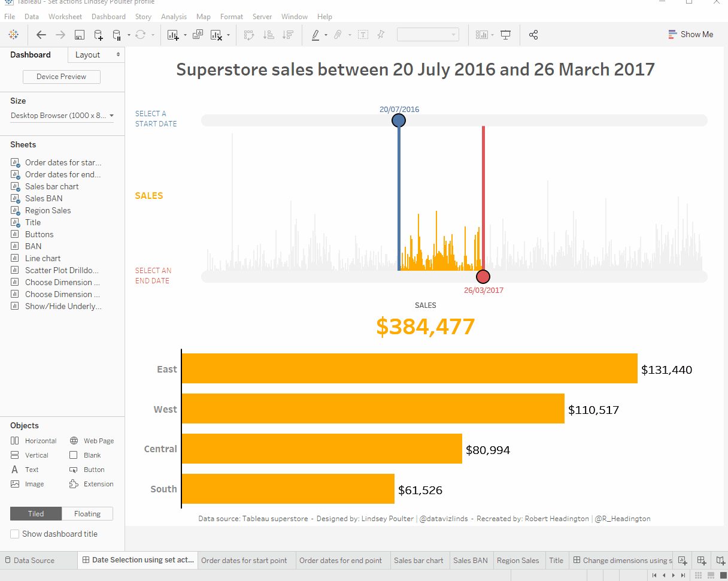Click the Add new data source icon
This screenshot has width=728, height=581.
[99, 35]
